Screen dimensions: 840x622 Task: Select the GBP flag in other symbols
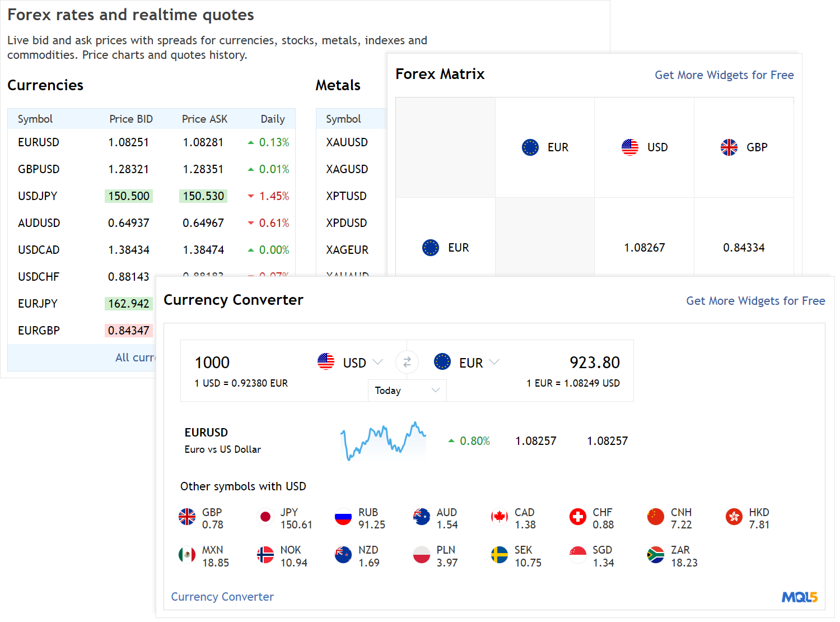pyautogui.click(x=187, y=517)
